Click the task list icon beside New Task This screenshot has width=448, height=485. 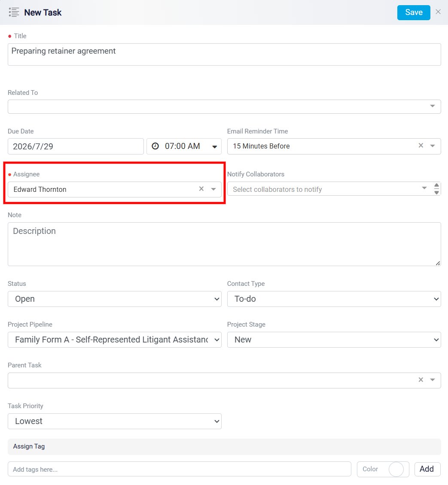point(14,12)
